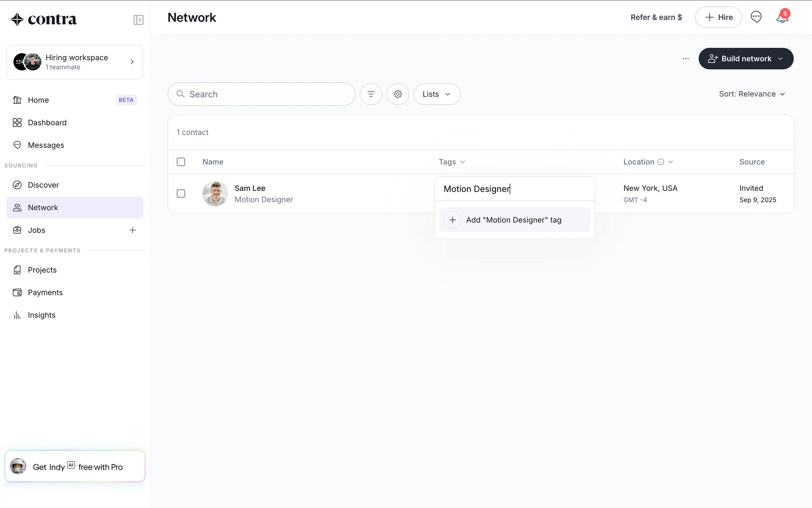
Task: Expand the Tags column chevron
Action: pyautogui.click(x=463, y=162)
